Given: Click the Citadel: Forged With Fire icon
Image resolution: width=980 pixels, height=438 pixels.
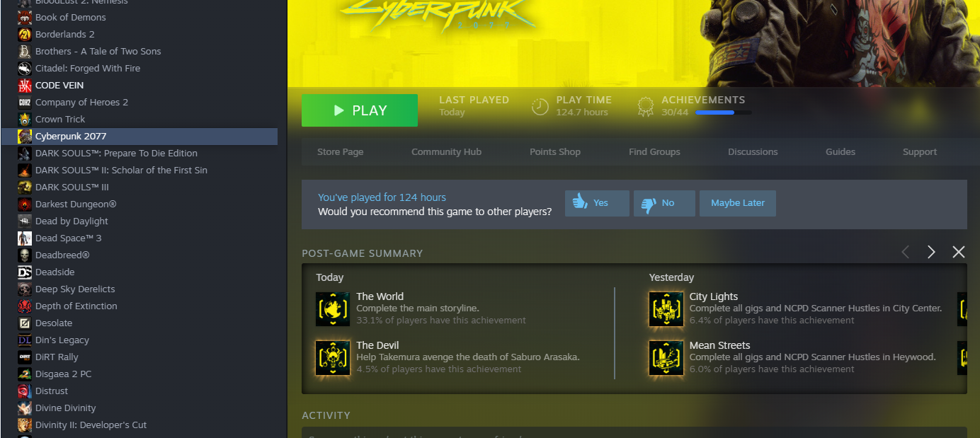Looking at the screenshot, I should click(x=25, y=68).
